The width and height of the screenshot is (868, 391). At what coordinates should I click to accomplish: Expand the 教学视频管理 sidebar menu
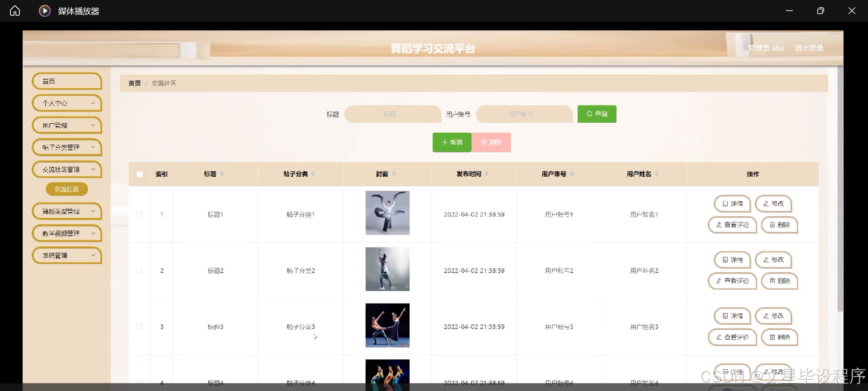[x=67, y=233]
